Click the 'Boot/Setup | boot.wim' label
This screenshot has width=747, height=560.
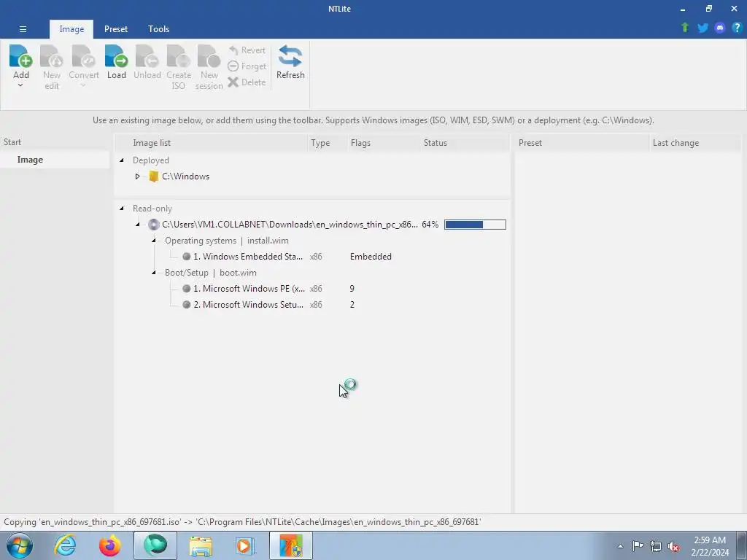(x=211, y=273)
